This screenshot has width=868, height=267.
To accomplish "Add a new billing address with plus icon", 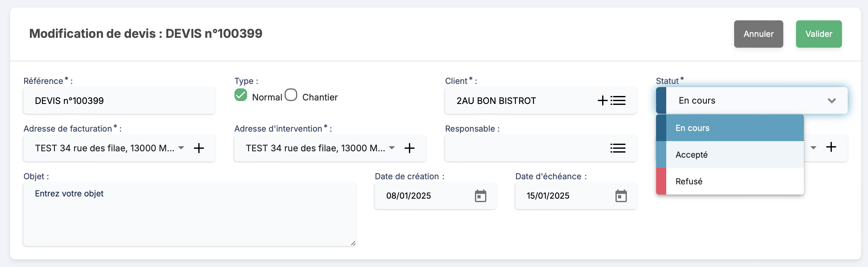I will [199, 148].
